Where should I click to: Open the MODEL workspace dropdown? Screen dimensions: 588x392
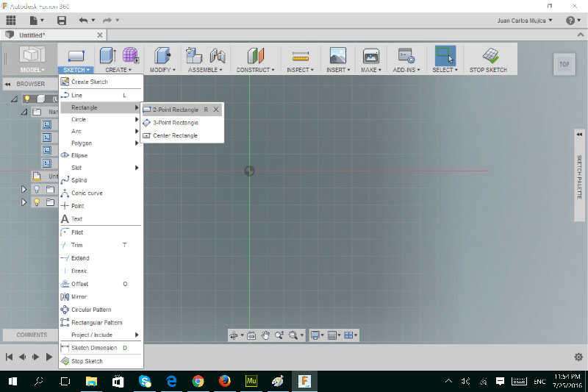tap(32, 70)
